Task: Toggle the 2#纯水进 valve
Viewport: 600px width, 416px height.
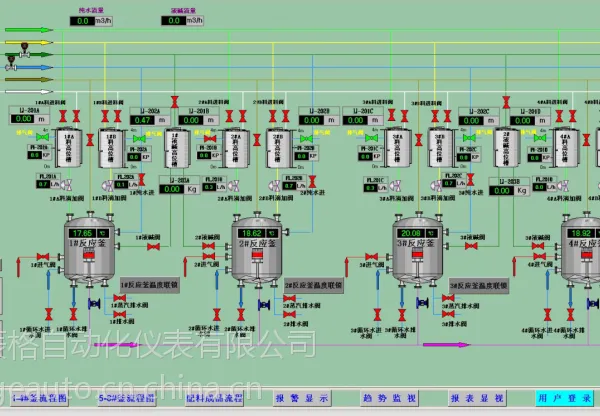Action: tap(312, 181)
